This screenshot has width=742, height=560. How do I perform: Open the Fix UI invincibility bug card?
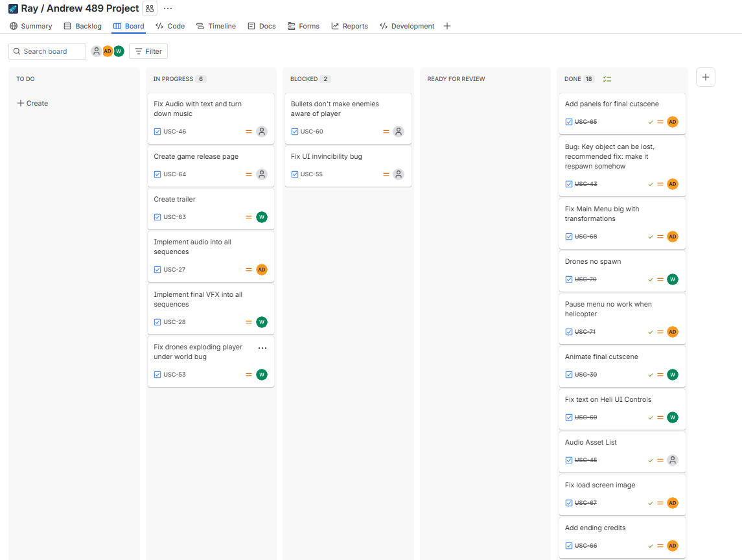tap(348, 166)
